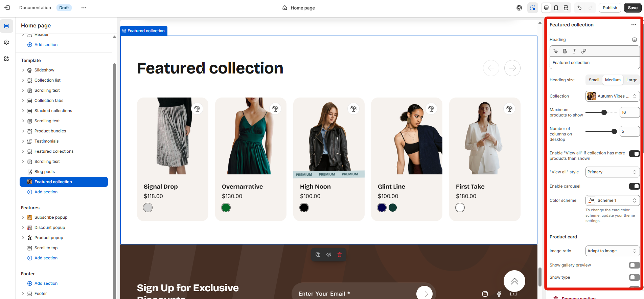This screenshot has height=299, width=644.
Task: Click the Maximum products number field
Action: coord(629,112)
